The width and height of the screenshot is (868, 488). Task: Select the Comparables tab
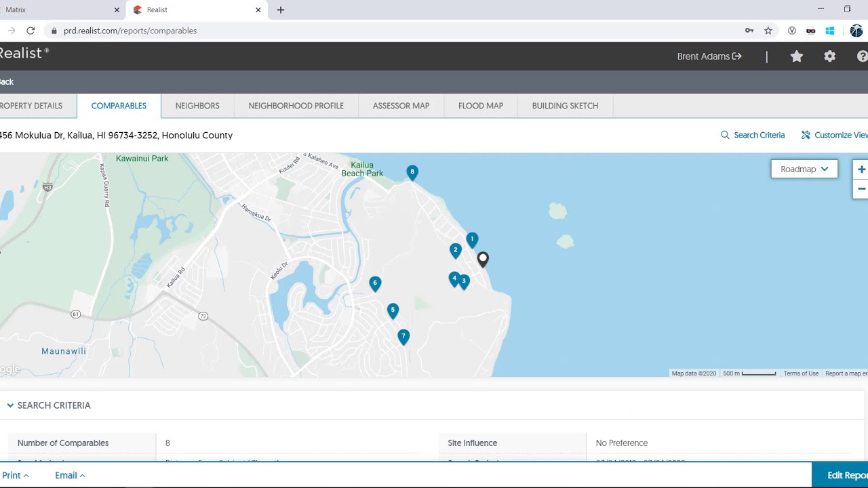coord(119,106)
